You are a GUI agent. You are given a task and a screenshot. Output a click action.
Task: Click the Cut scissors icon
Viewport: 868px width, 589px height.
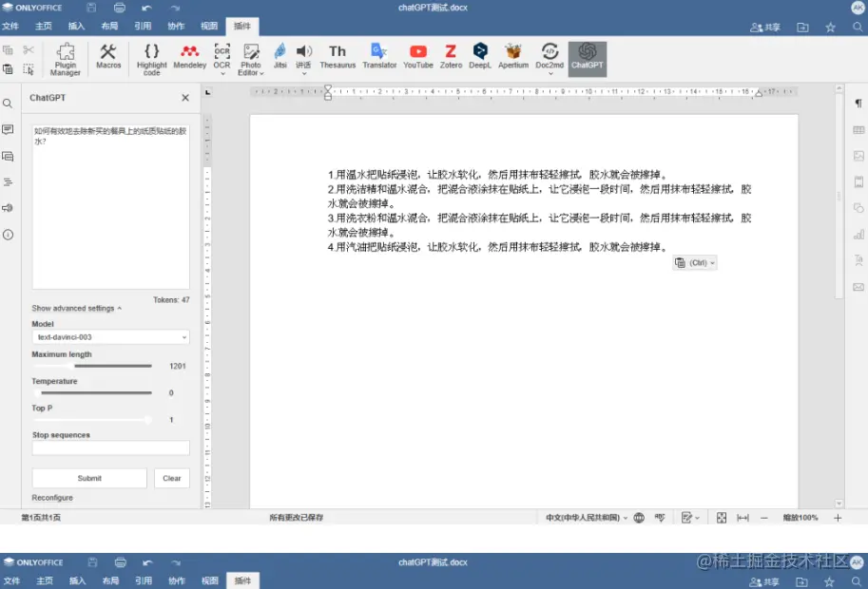[29, 49]
